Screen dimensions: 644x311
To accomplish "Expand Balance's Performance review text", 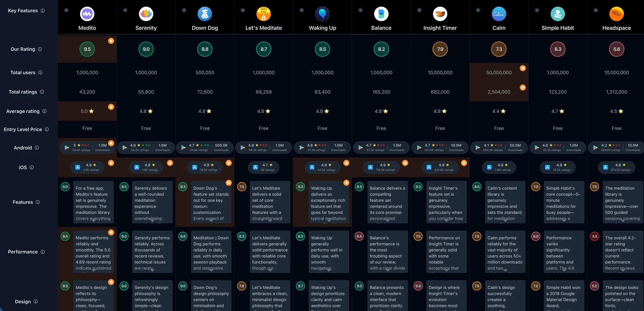I will coord(387,270).
